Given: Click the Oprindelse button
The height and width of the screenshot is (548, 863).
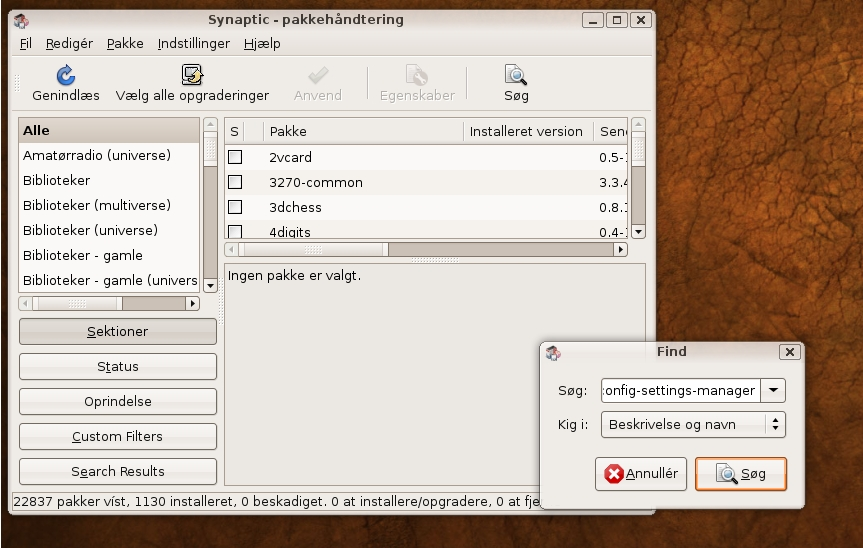Looking at the screenshot, I should point(118,402).
